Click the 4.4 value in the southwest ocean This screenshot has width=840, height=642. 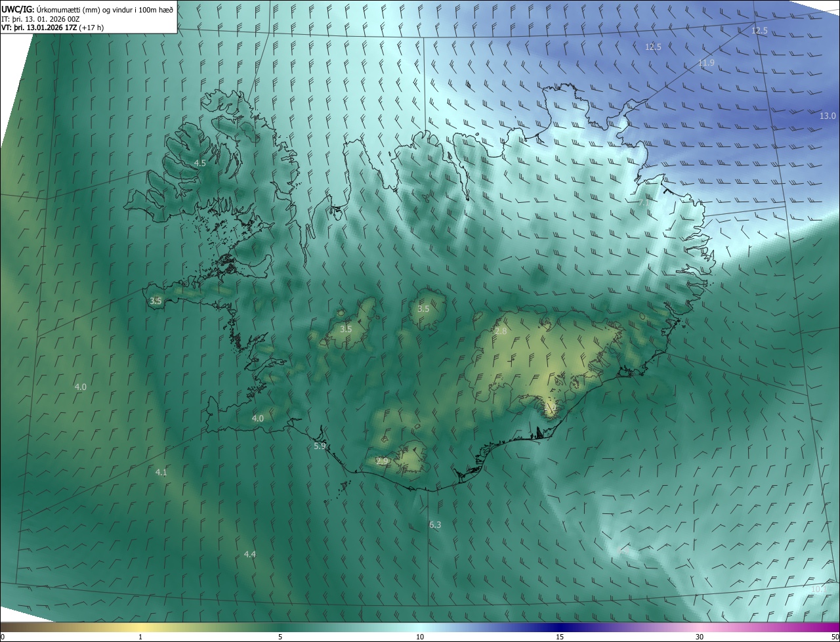249,555
